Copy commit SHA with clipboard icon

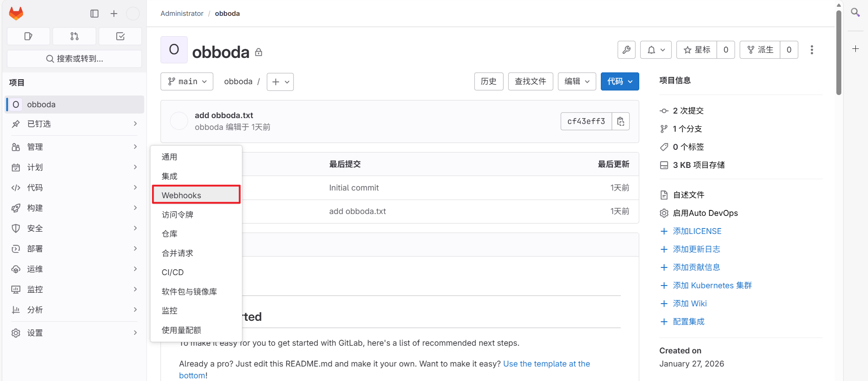click(621, 121)
